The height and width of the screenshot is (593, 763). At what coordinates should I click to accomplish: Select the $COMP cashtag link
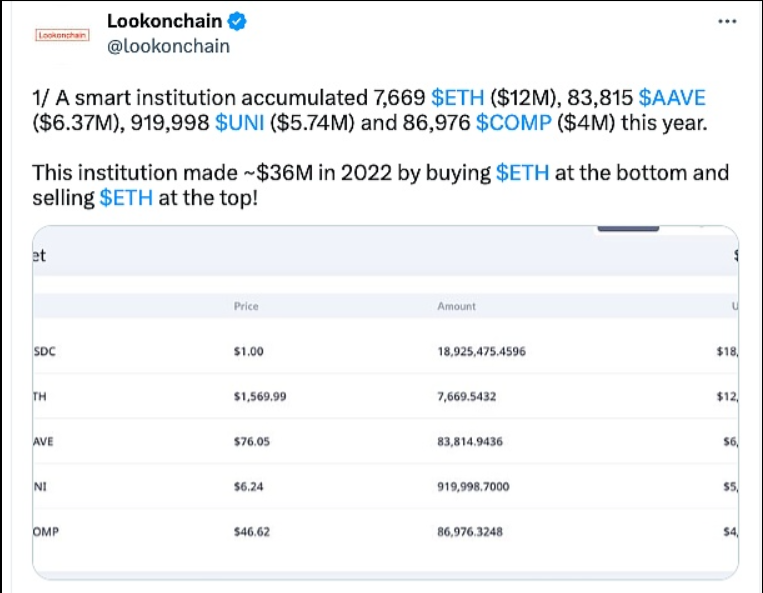(510, 123)
